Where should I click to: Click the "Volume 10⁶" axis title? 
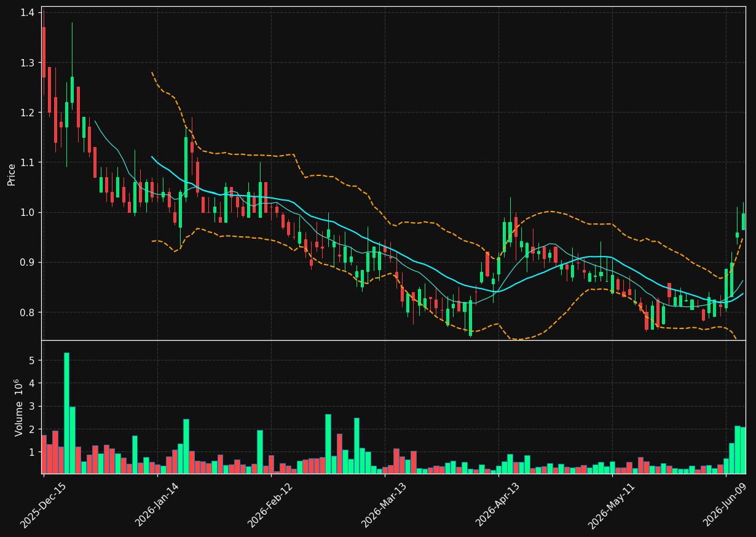coord(19,407)
